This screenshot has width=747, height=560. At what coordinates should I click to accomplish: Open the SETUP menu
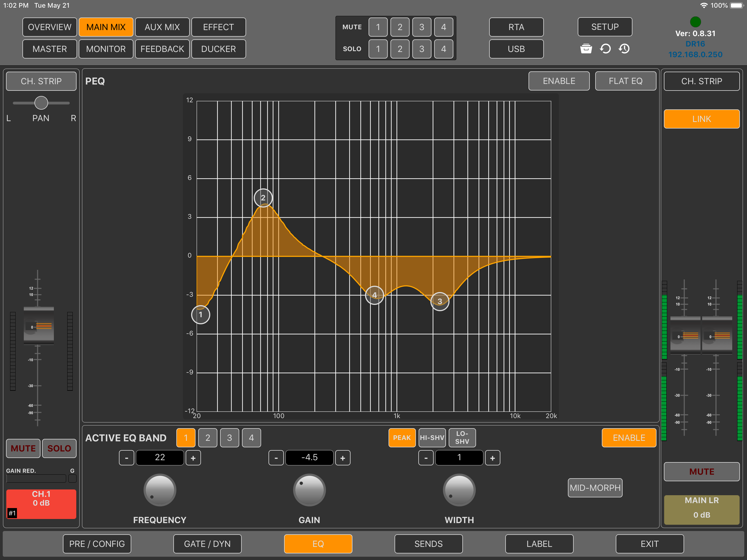(605, 27)
